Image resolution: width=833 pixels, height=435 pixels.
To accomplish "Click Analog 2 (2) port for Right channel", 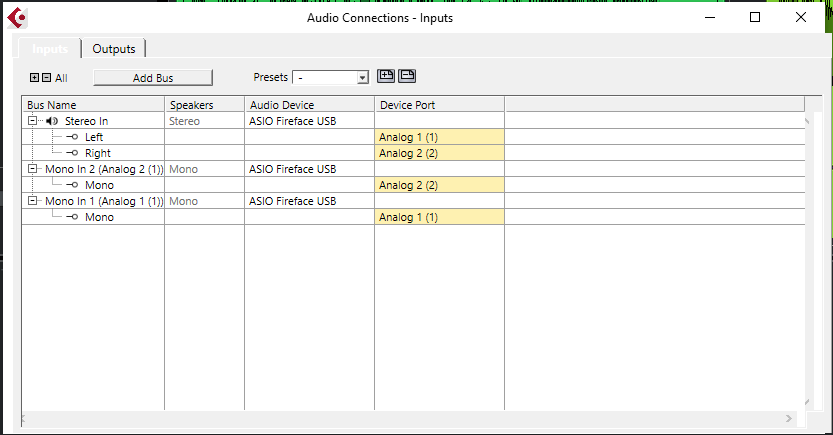I will (439, 153).
